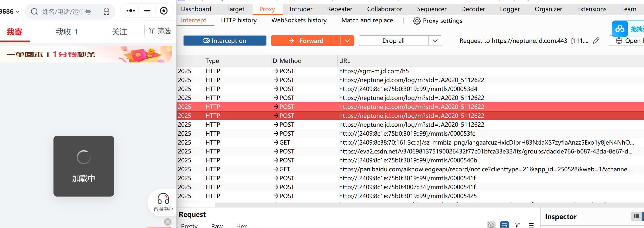Switch Request view to Raw
Viewport: 644px width, 228px height.
[x=217, y=225]
